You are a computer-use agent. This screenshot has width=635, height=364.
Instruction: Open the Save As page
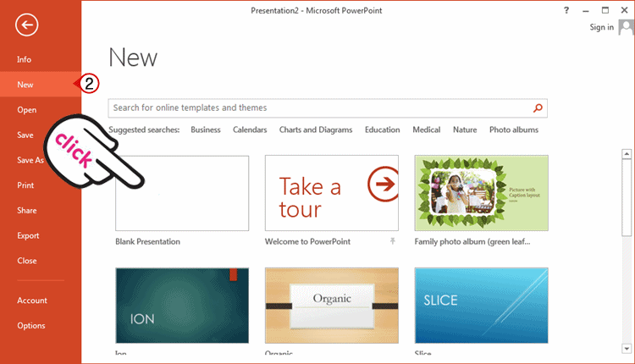tap(30, 160)
